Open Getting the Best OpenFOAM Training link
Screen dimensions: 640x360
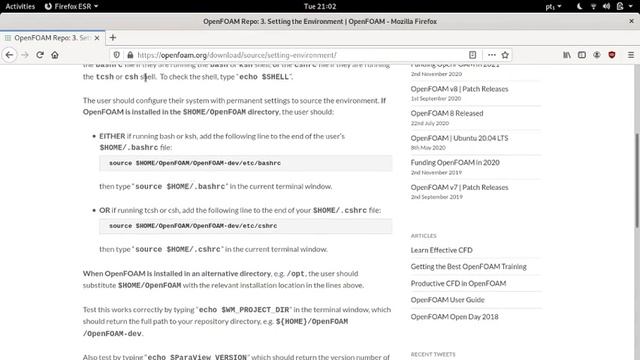(469, 267)
